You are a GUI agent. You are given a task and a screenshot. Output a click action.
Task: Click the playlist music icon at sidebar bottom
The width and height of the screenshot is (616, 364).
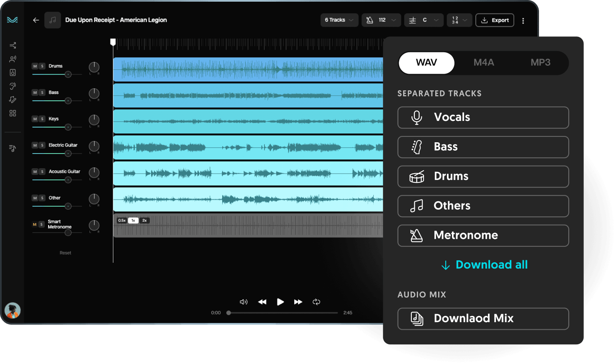[x=13, y=148]
